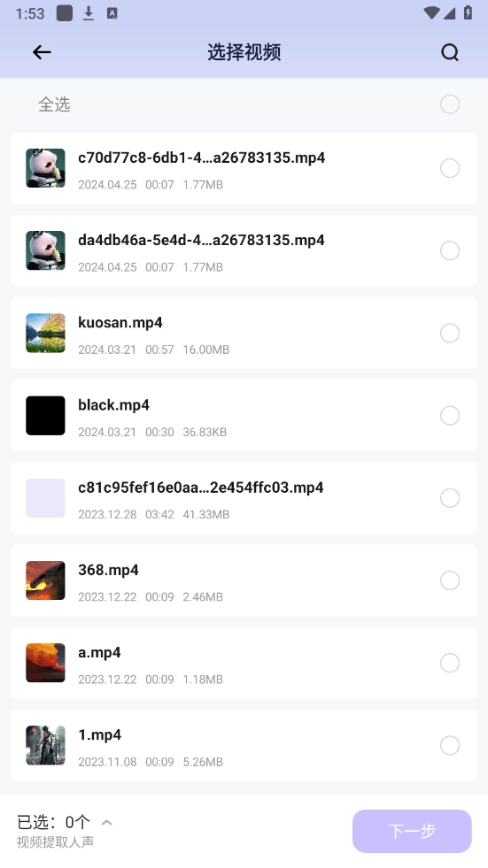This screenshot has height=868, width=488.
Task: Select the a.mp4 radio button
Action: point(450,663)
